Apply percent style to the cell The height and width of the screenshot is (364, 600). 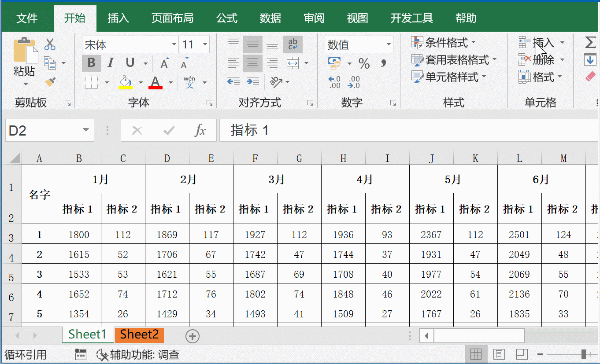[x=364, y=64]
